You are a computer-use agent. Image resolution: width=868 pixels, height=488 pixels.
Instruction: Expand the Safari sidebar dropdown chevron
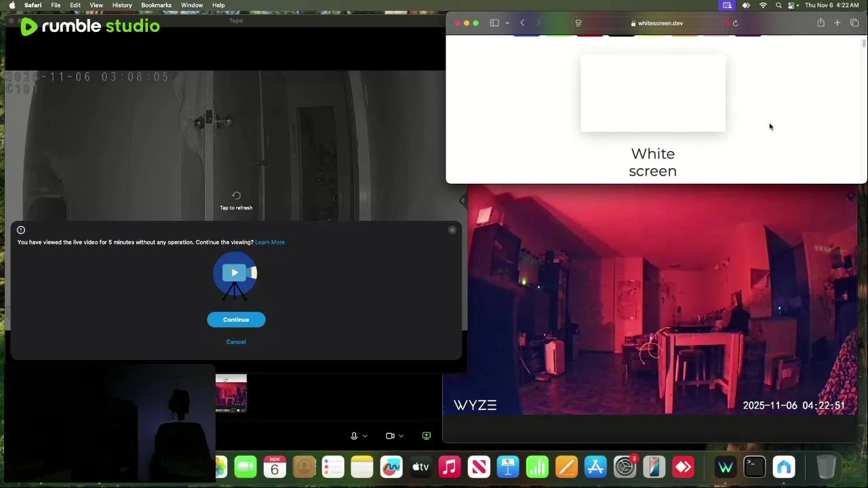[x=507, y=23]
